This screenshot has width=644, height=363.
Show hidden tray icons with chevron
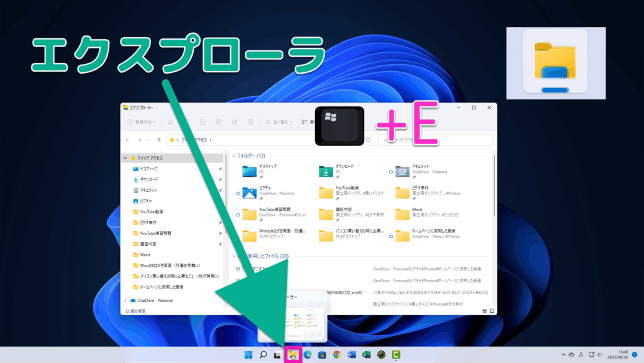(563, 354)
